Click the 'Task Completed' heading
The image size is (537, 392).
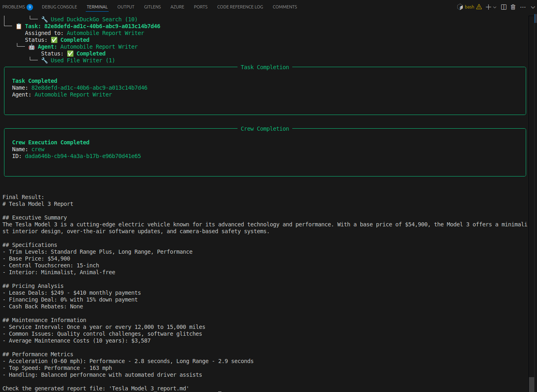pyautogui.click(x=35, y=81)
